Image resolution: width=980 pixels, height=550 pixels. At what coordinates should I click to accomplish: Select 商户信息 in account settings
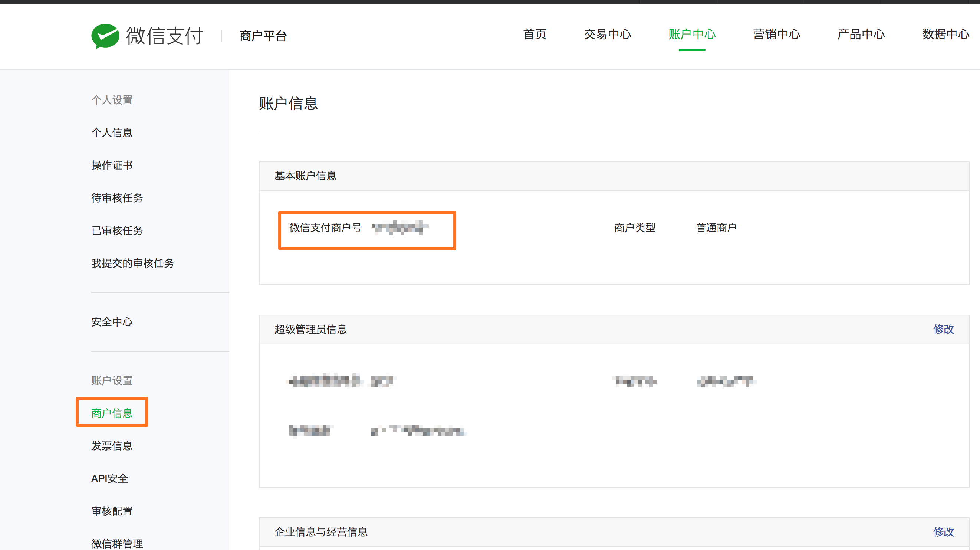click(x=112, y=413)
